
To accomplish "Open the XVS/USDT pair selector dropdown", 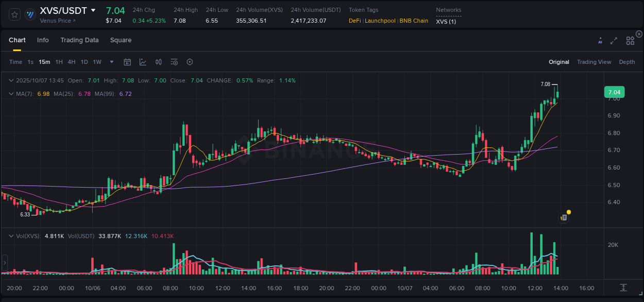I will (x=93, y=9).
